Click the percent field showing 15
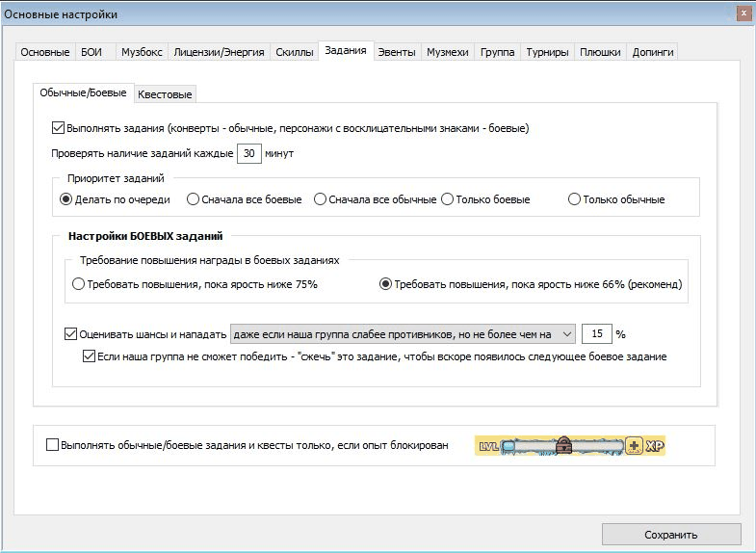This screenshot has width=756, height=553. 597,333
